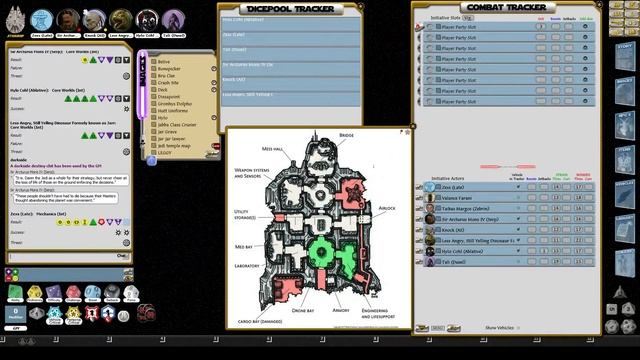
Task: Toggle Vehicle in Tracker for Tah (Dswel)
Action: pos(518,262)
